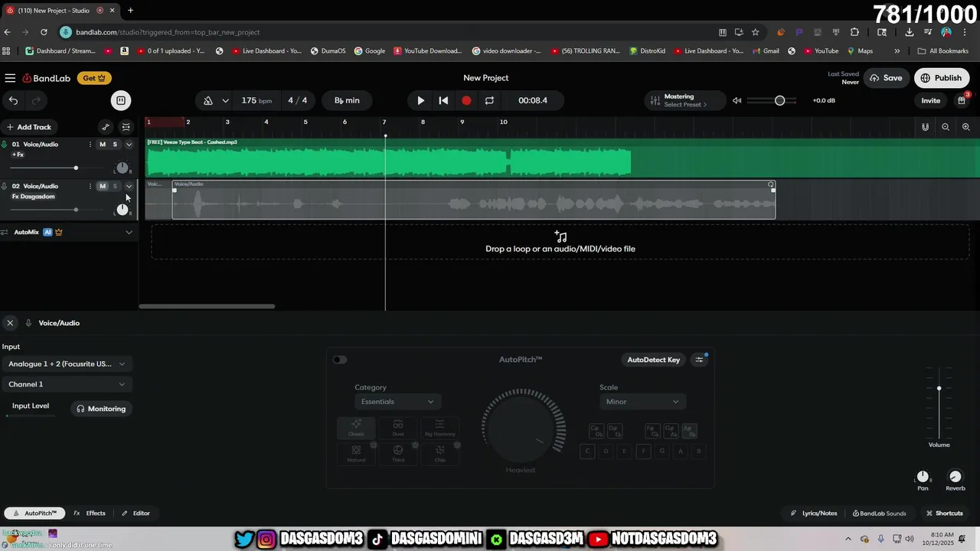Solo track 01 with S button

pos(115,145)
